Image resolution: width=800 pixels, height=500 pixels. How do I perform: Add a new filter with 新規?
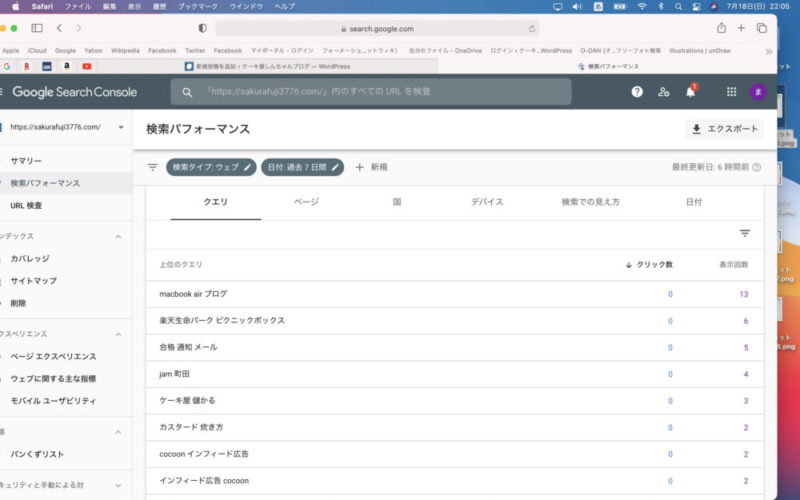point(371,167)
